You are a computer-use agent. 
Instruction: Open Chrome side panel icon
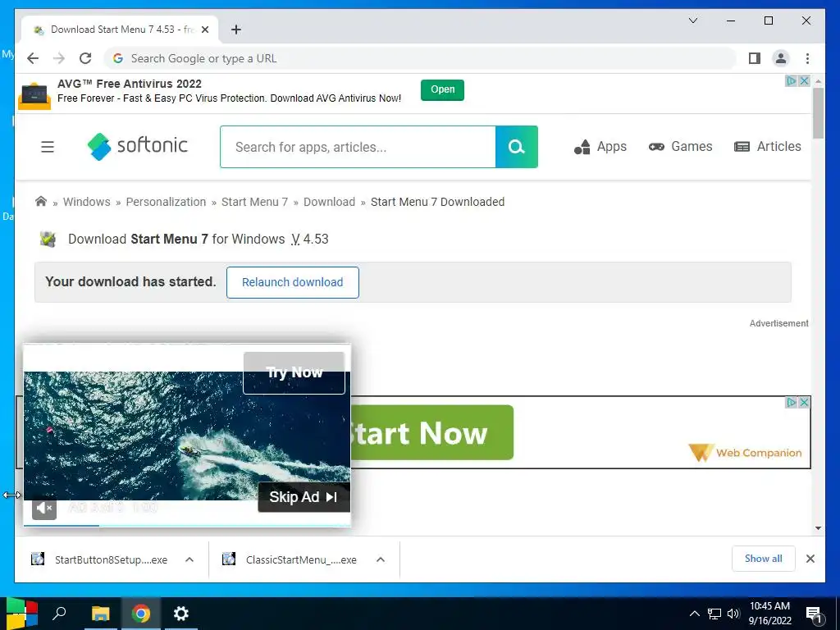tap(755, 58)
